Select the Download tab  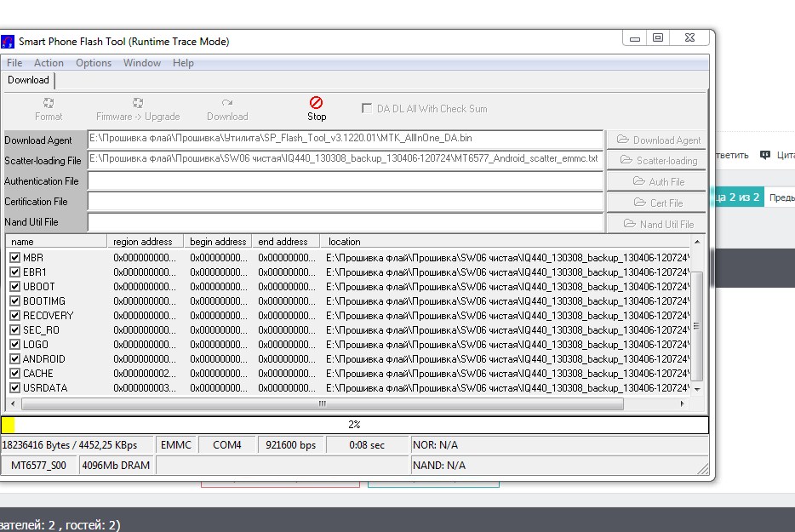point(28,80)
